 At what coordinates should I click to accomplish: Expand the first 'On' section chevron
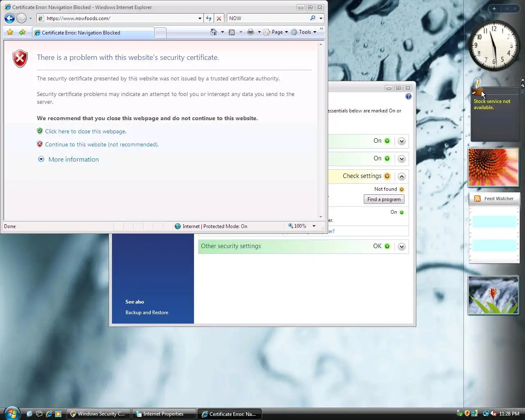coord(402,141)
